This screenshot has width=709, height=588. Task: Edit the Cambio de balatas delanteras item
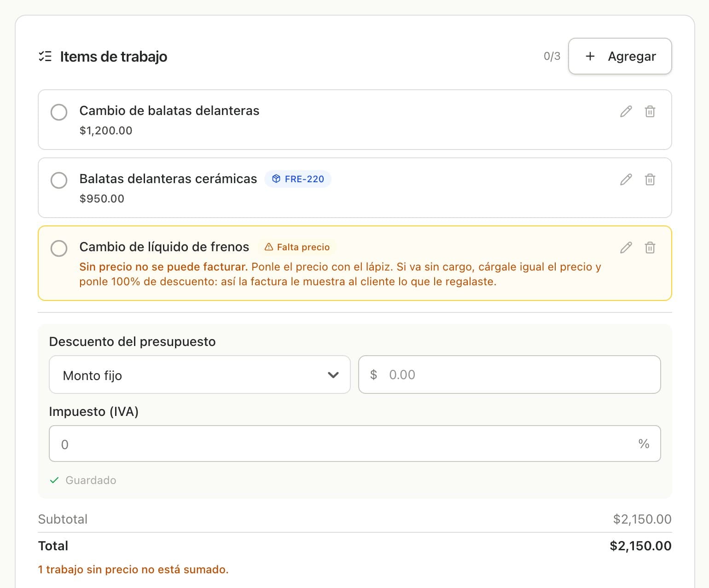point(626,111)
